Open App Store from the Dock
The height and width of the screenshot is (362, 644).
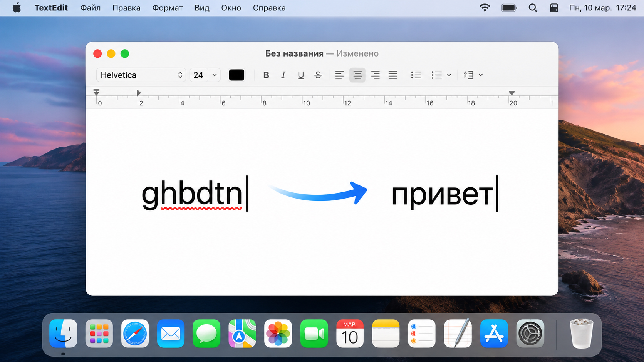pos(494,333)
